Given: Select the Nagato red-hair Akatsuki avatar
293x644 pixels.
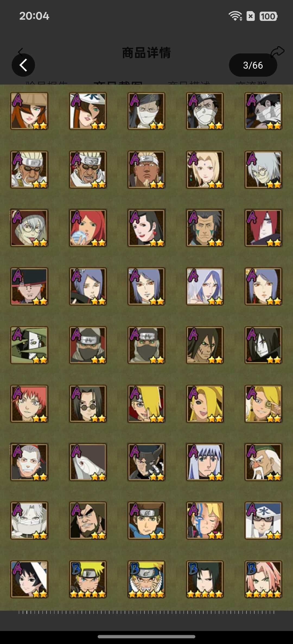Looking at the screenshot, I should [x=263, y=228].
